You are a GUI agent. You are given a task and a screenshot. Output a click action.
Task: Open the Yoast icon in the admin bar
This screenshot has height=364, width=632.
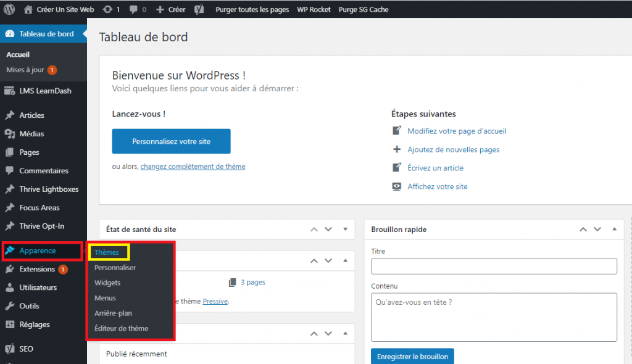coord(199,9)
